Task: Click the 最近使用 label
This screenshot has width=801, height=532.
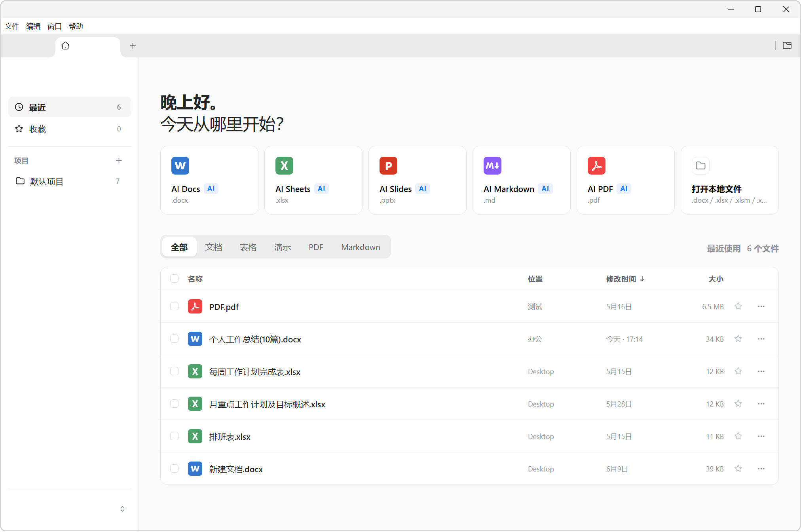Action: 724,249
